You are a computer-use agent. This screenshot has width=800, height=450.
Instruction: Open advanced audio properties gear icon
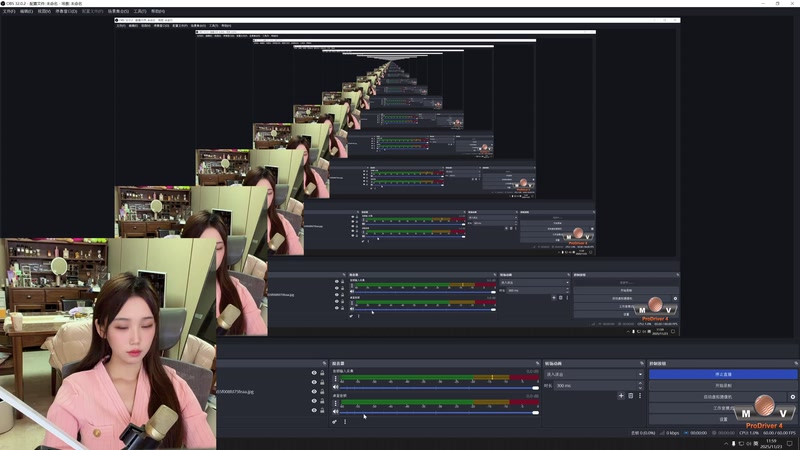coord(334,421)
